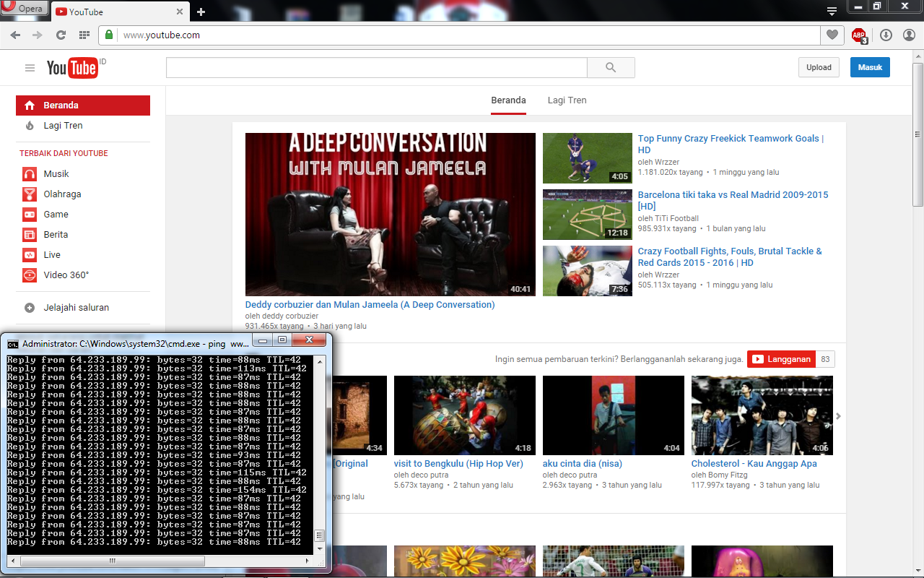Click the Upload button
924x578 pixels.
click(819, 67)
